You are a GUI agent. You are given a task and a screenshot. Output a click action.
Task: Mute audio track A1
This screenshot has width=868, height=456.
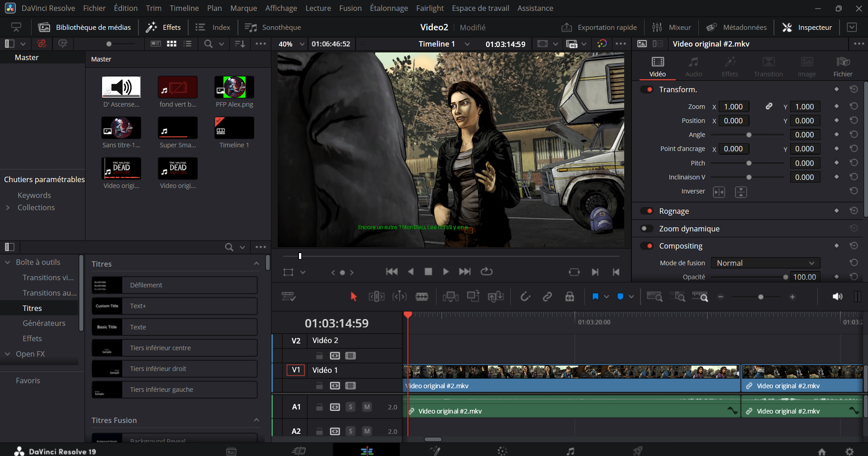(x=367, y=407)
